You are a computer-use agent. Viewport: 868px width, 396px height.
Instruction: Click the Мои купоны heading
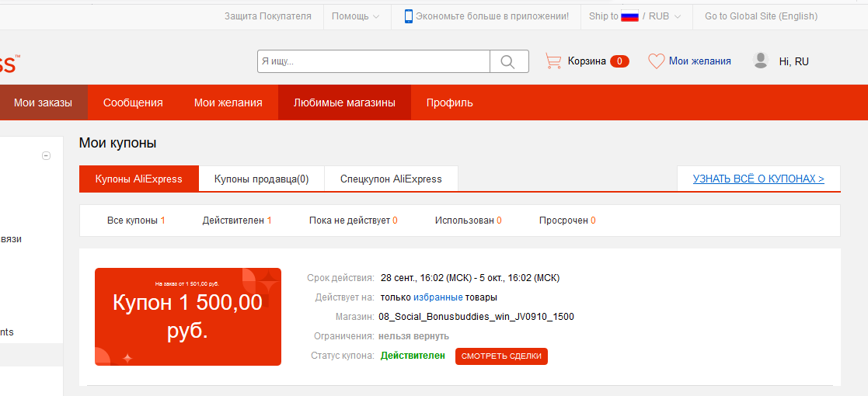pyautogui.click(x=118, y=143)
